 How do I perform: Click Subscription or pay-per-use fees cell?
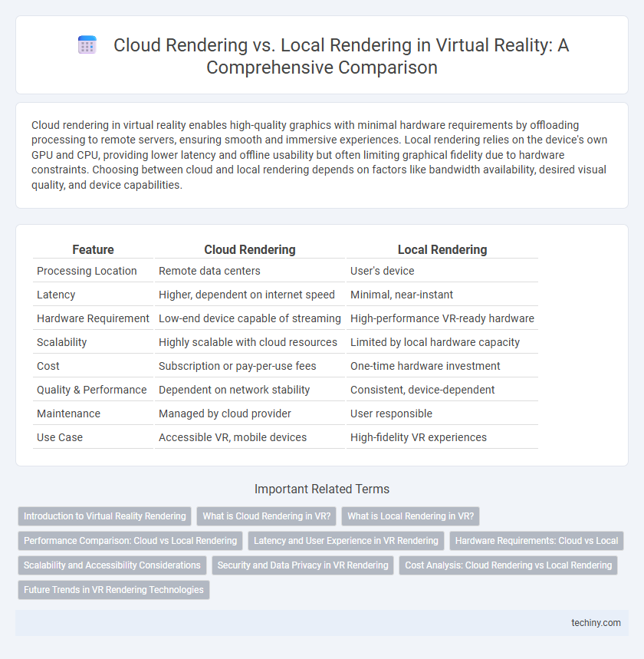tap(249, 366)
